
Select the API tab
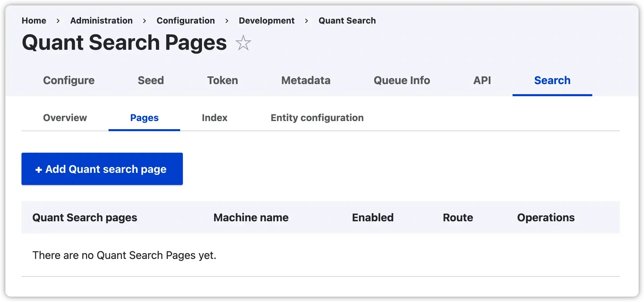(482, 80)
